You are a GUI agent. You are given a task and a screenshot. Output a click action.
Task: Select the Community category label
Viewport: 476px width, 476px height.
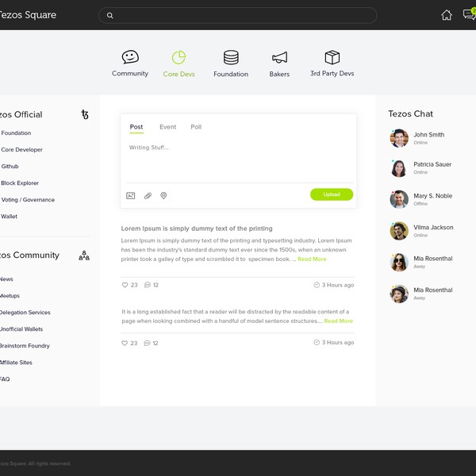130,74
